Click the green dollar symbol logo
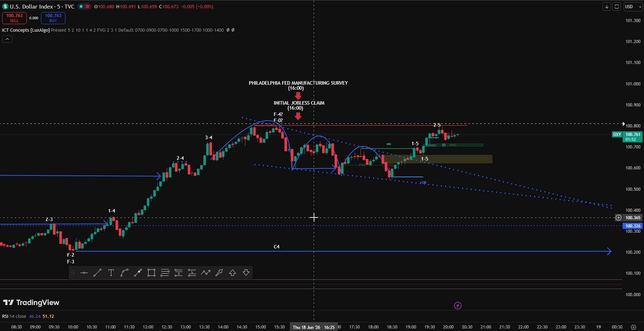 coord(5,7)
